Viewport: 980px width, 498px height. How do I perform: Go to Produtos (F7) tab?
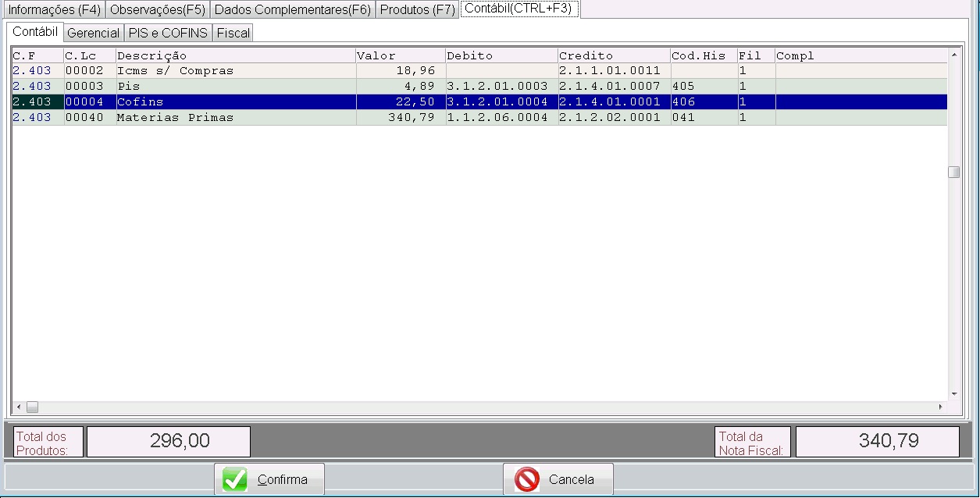coord(417,10)
